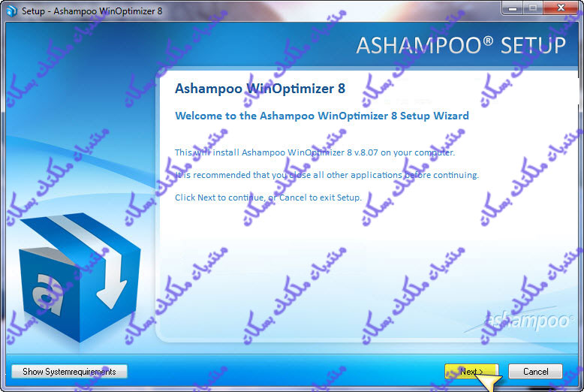Cancel the WinOptimizer setup

click(x=535, y=371)
